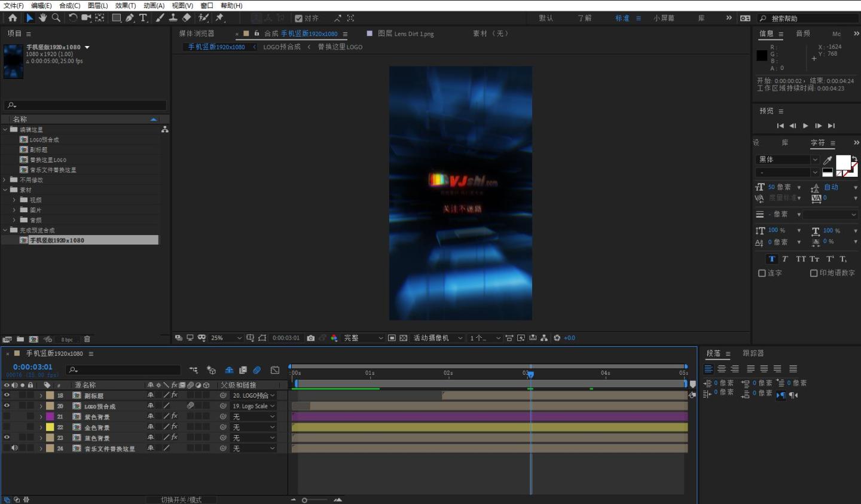Switch to the 音频 panel tab
This screenshot has width=861, height=504.
[x=803, y=33]
